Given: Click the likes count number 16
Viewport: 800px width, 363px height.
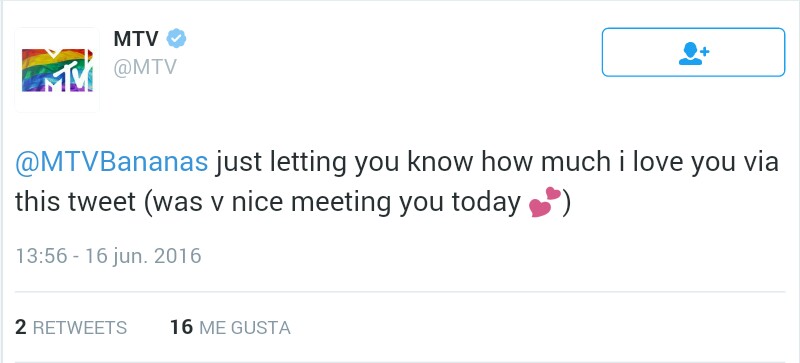Looking at the screenshot, I should (181, 327).
